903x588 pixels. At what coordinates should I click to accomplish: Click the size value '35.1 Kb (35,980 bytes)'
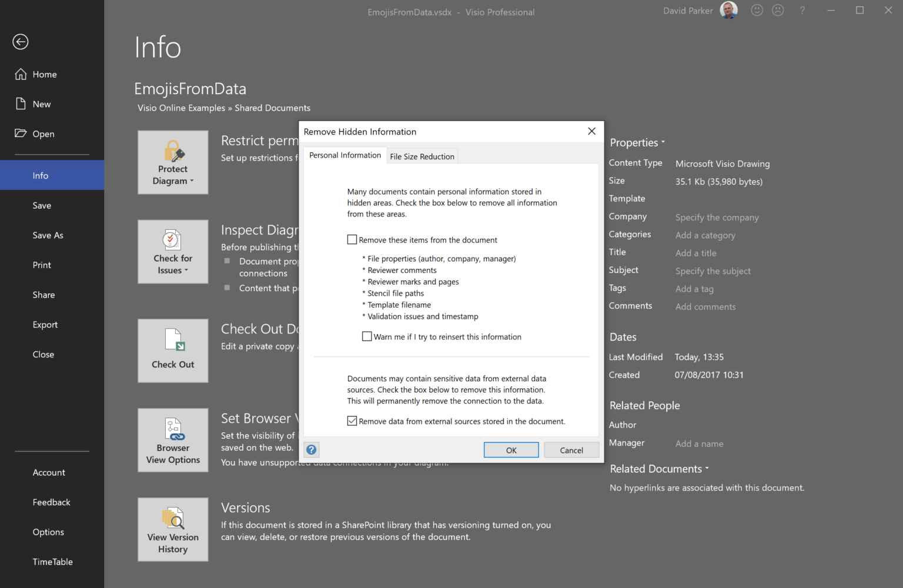(719, 182)
